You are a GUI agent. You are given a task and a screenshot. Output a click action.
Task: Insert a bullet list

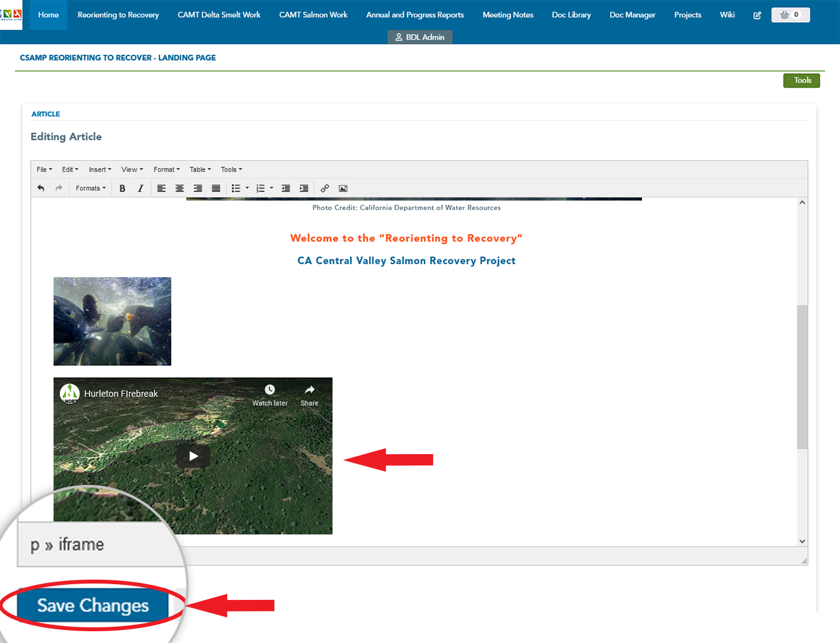tap(236, 188)
